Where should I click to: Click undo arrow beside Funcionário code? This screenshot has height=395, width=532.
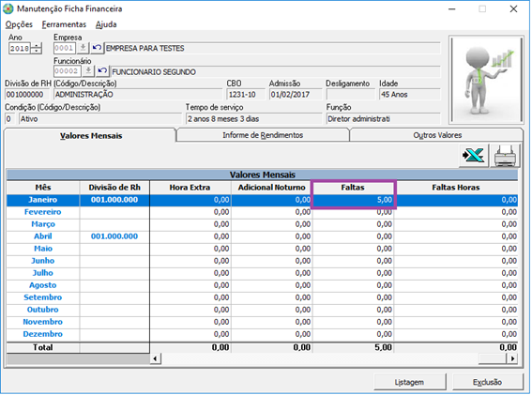click(x=102, y=71)
